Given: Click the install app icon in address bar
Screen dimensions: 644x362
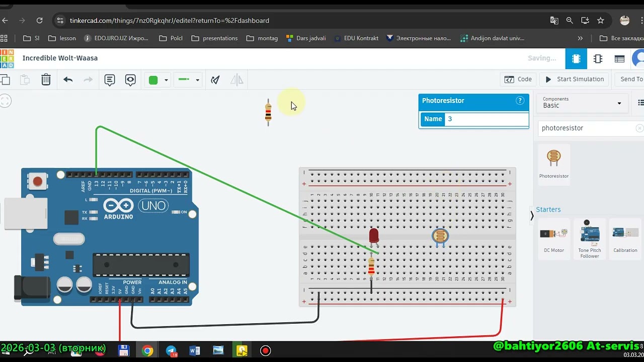Looking at the screenshot, I should pos(585,21).
